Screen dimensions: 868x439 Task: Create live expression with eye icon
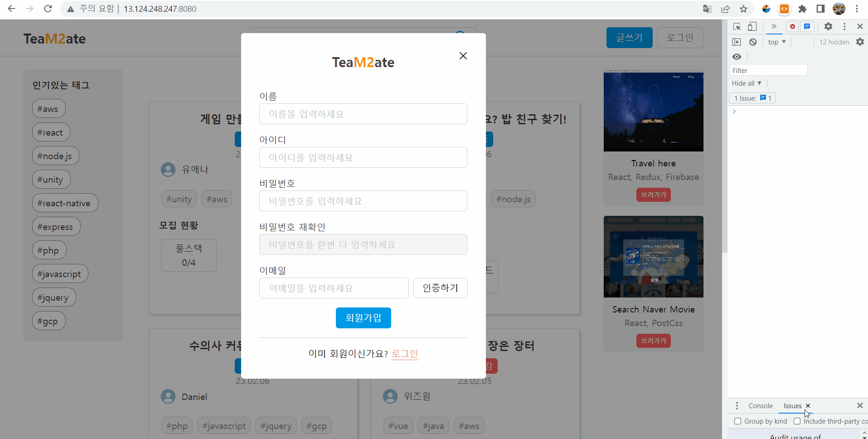tap(737, 57)
